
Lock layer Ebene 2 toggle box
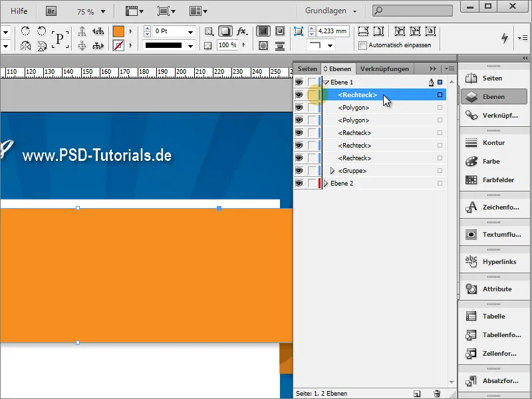point(312,184)
